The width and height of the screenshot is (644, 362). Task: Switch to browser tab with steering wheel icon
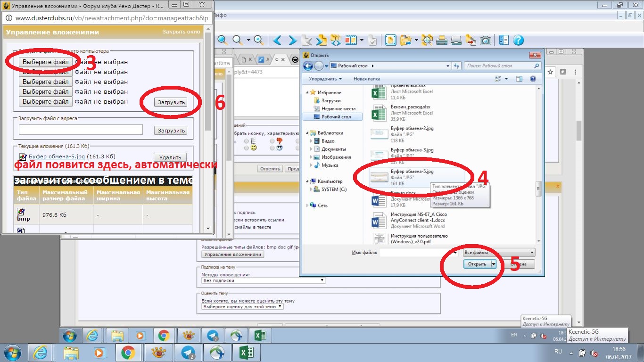tap(296, 59)
